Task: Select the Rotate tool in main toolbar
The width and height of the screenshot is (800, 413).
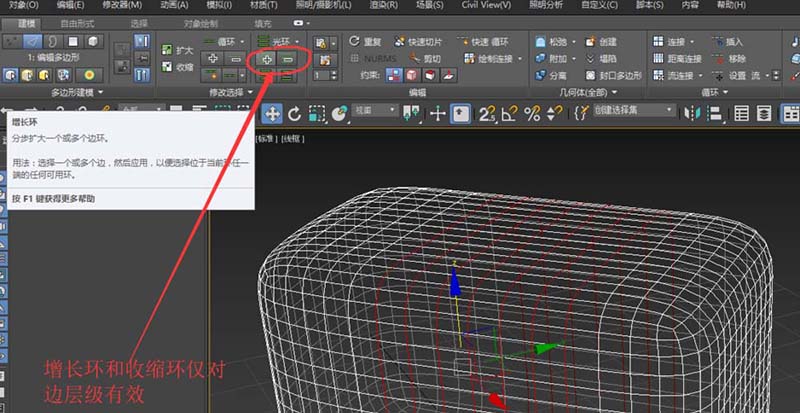Action: click(x=294, y=113)
